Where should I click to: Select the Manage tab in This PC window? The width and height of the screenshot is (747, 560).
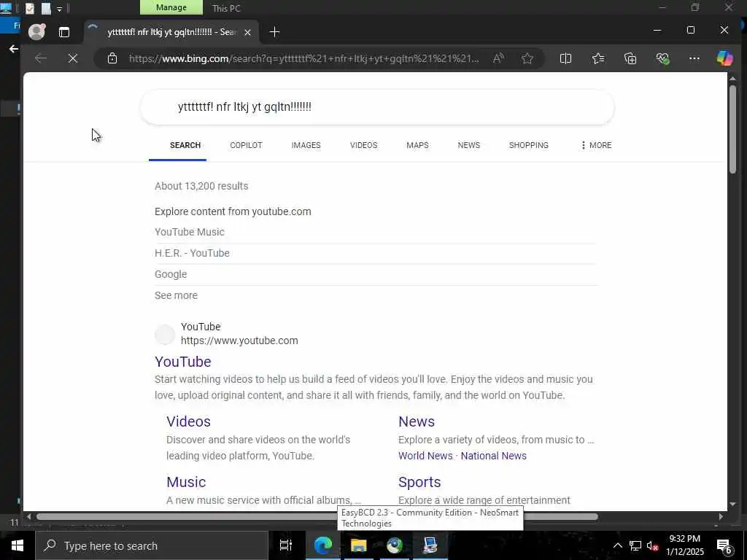(x=171, y=7)
